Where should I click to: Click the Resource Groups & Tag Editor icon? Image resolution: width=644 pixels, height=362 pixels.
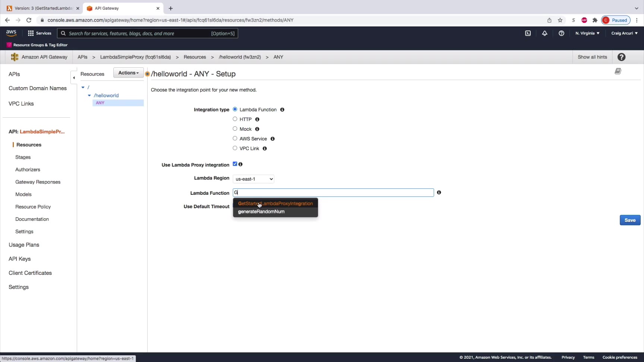[x=9, y=45]
